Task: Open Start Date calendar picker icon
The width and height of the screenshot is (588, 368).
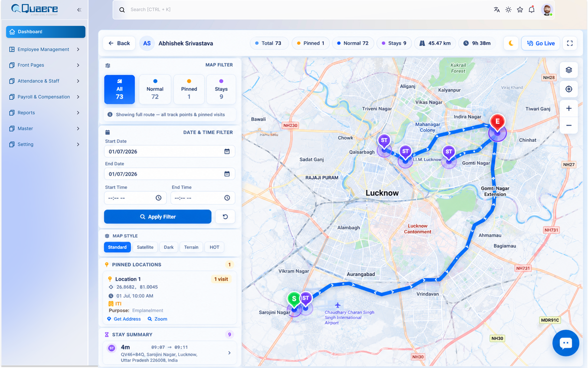Action: (x=227, y=151)
